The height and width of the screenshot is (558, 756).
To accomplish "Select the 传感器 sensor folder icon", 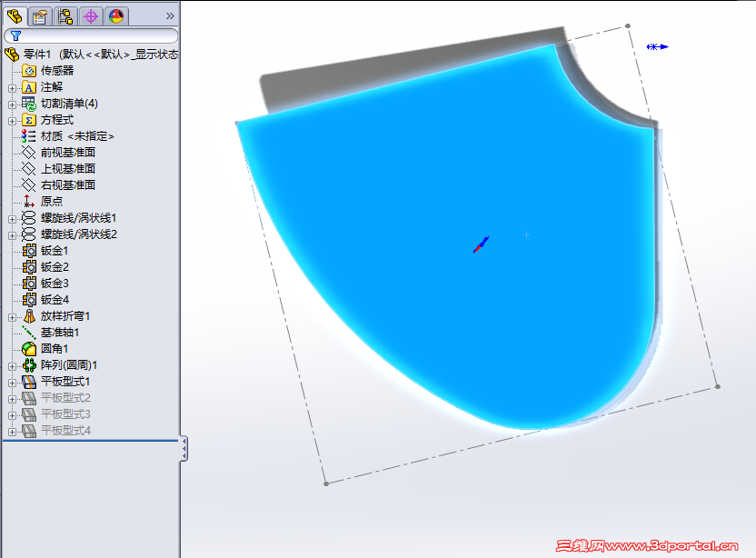I will pyautogui.click(x=29, y=71).
